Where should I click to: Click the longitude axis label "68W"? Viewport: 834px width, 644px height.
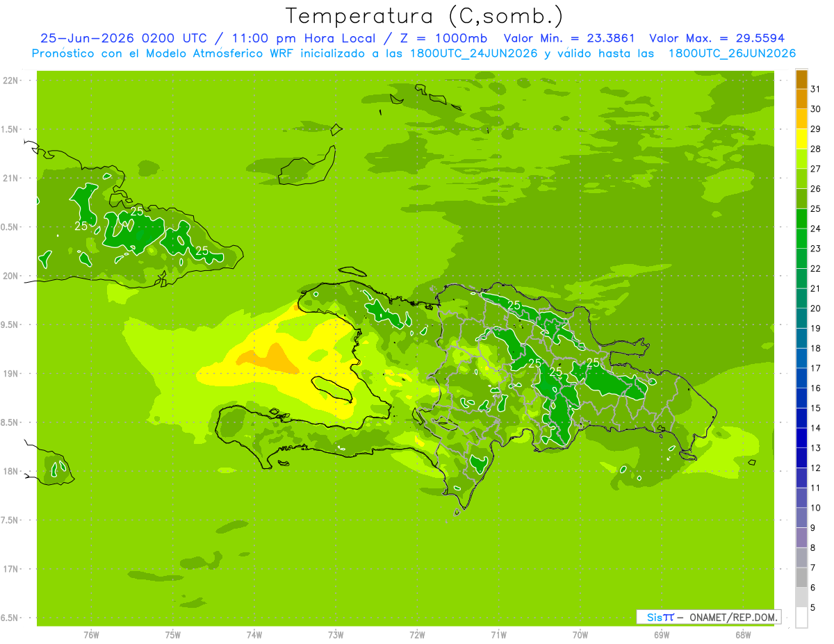pos(743,635)
